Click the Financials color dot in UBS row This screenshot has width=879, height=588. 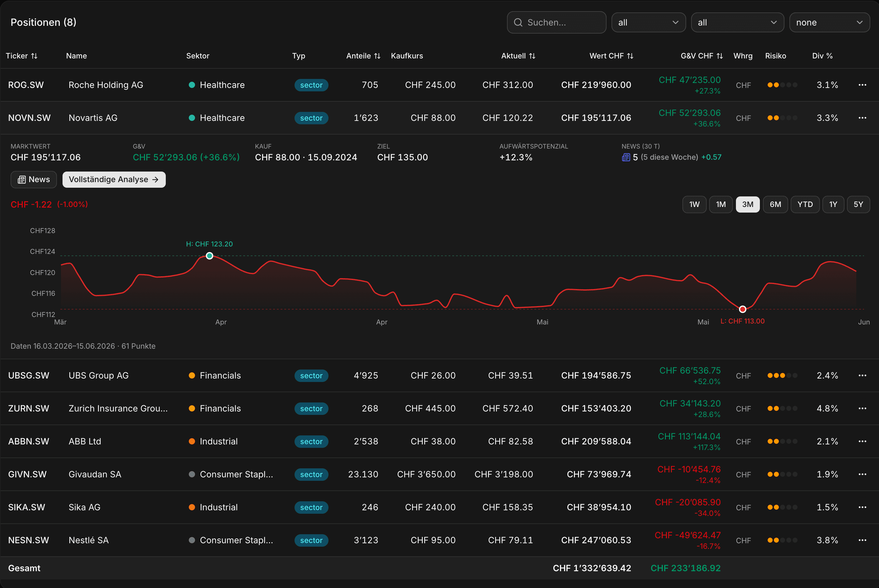pyautogui.click(x=192, y=375)
